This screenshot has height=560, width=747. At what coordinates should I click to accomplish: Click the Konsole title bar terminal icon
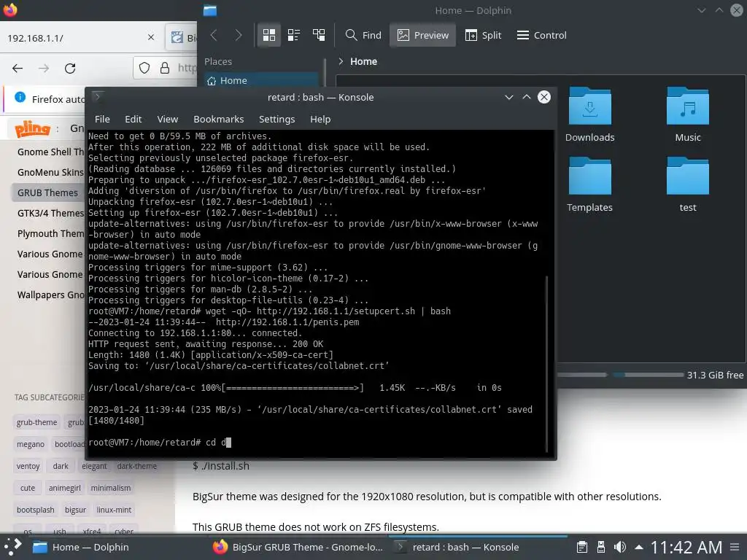click(x=97, y=97)
